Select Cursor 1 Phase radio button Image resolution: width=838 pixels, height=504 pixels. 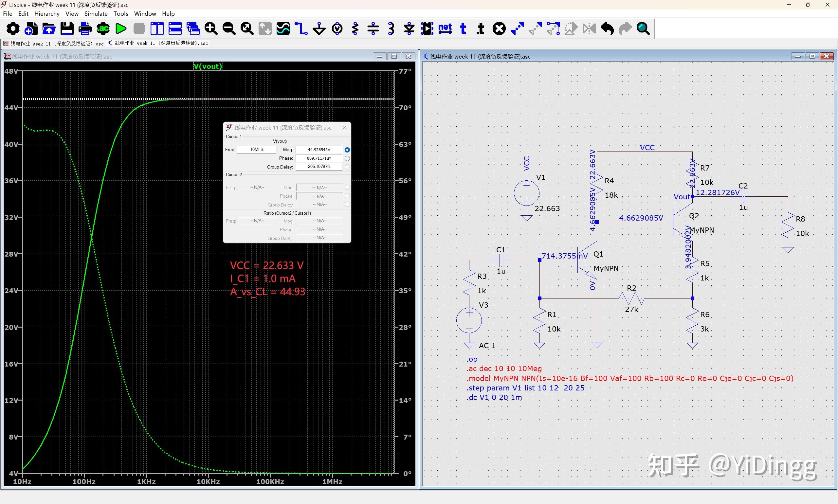pos(347,158)
